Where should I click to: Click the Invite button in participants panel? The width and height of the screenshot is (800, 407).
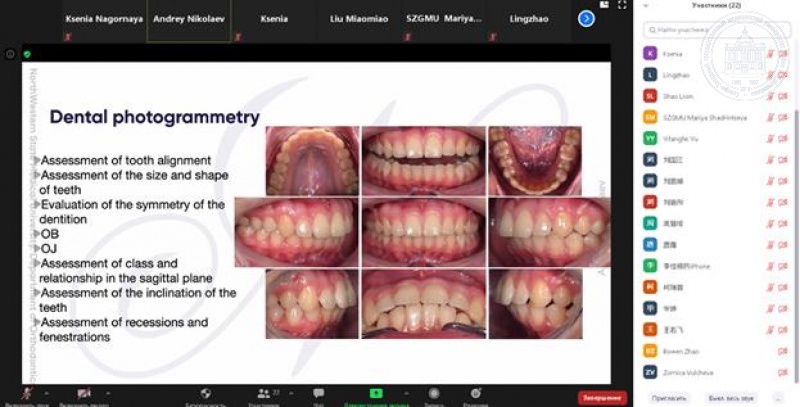[669, 398]
